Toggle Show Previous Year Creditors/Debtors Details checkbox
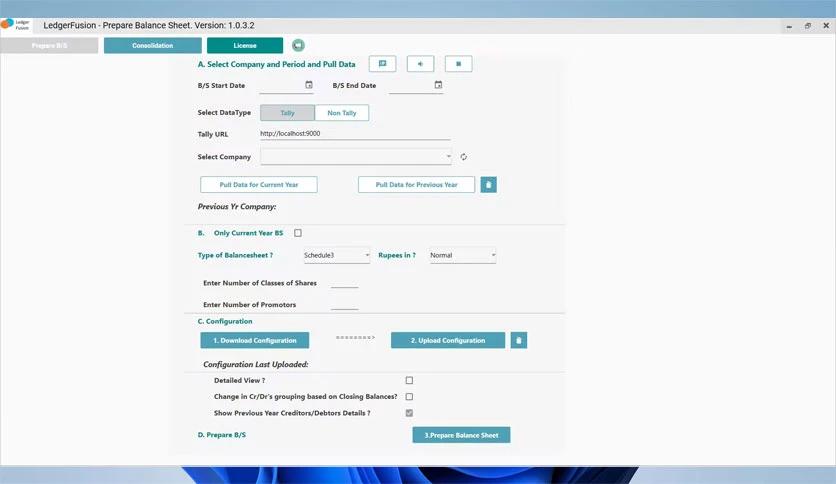Viewport: 836px width, 484px height. 409,413
